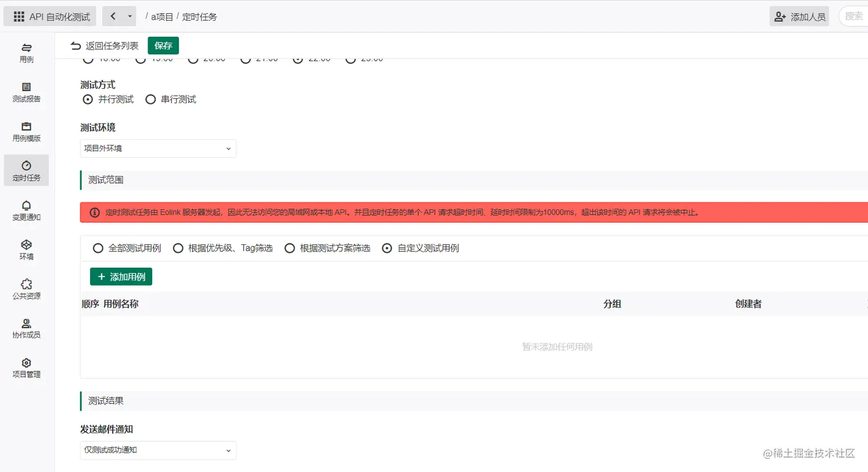Click the 测试结果 section heading
The height and width of the screenshot is (472, 868).
[x=106, y=401]
